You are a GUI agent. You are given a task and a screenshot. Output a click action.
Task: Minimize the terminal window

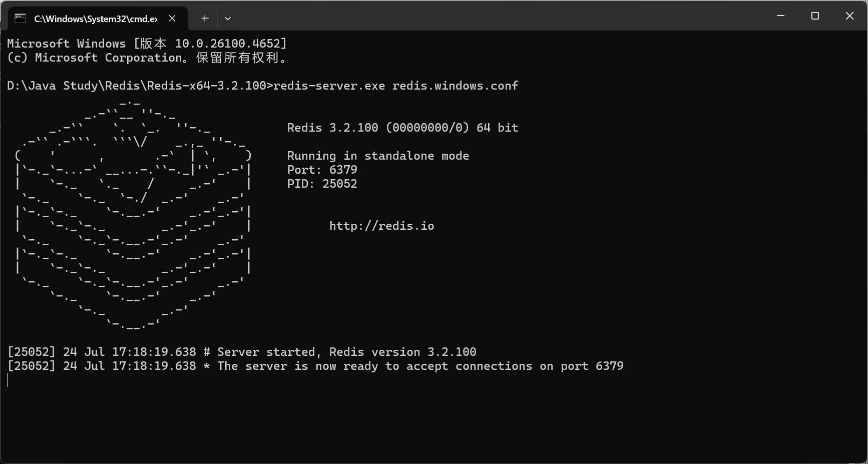coord(780,16)
